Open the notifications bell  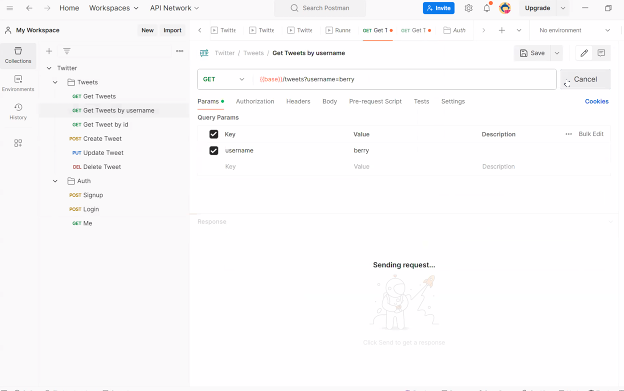(487, 8)
